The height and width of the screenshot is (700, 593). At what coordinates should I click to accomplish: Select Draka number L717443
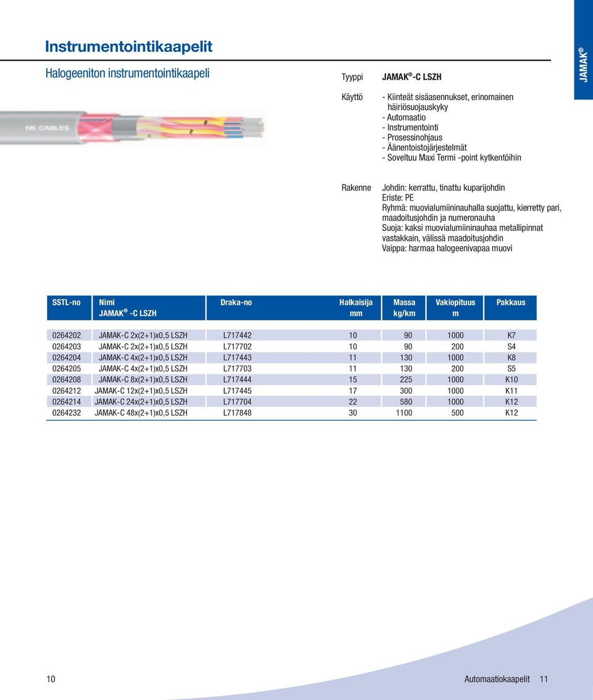pos(237,357)
